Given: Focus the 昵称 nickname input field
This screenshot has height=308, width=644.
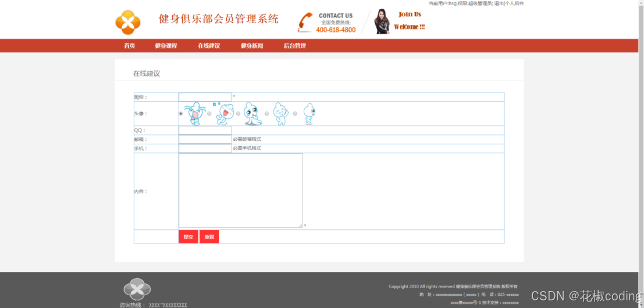Looking at the screenshot, I should click(205, 97).
